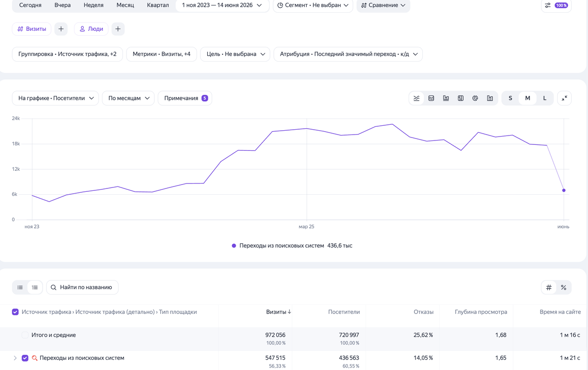Add a condition with the plus next to Люди
The width and height of the screenshot is (588, 370).
click(118, 29)
